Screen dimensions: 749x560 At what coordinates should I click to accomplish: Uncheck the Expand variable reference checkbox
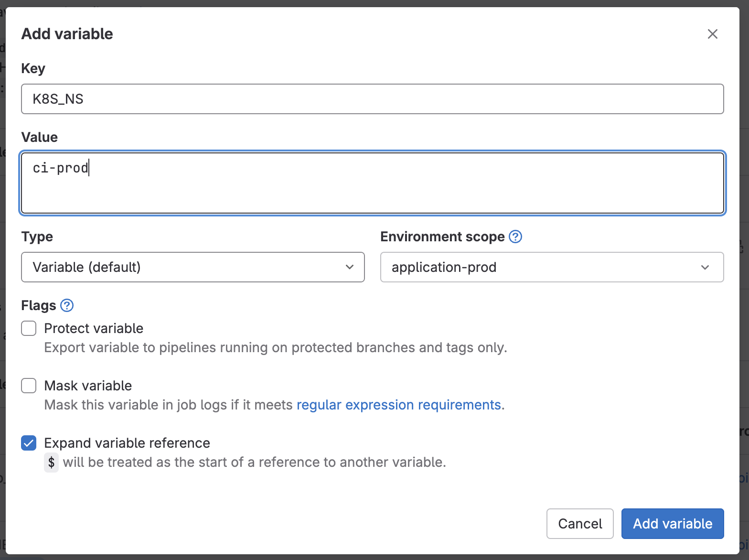[29, 443]
